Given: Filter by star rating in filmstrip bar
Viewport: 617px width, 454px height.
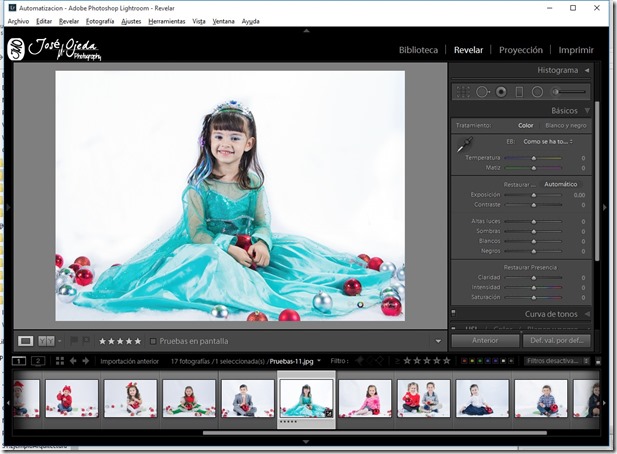Looking at the screenshot, I should click(x=427, y=360).
